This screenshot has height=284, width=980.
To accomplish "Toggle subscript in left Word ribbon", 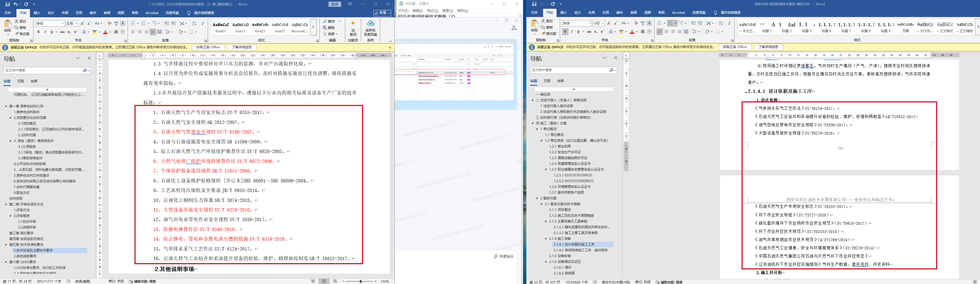I will click(x=69, y=32).
